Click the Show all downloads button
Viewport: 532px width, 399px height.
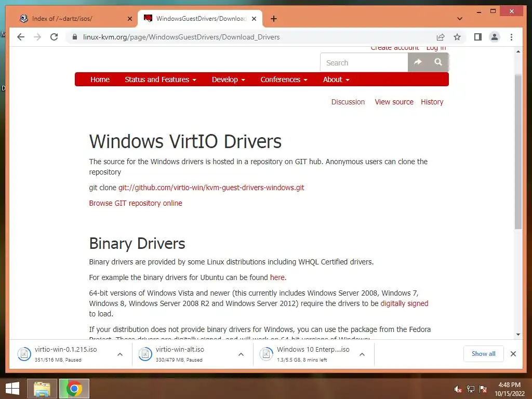484,354
